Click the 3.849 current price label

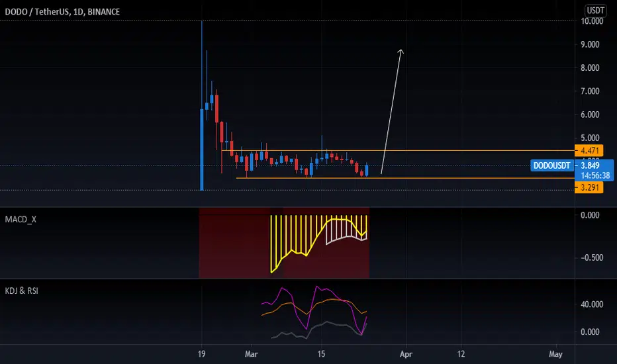point(590,165)
